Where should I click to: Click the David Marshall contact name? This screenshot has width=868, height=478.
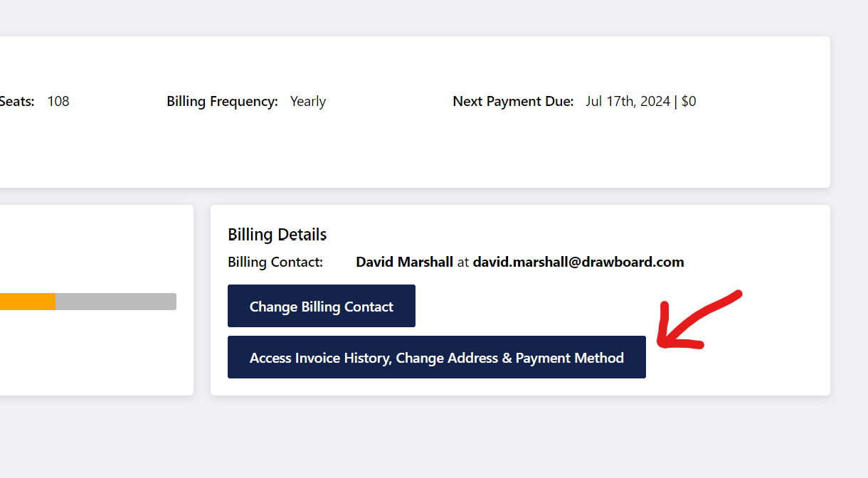(x=404, y=262)
